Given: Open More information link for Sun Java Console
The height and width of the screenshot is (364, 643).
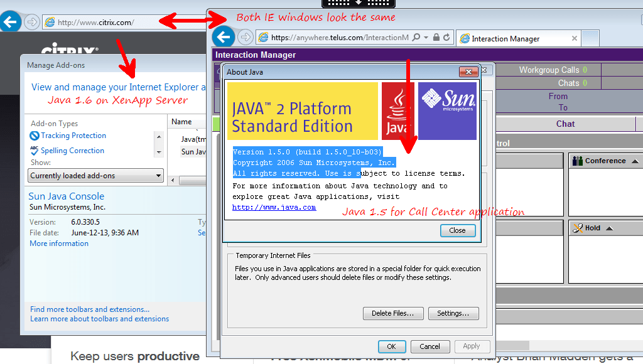Looking at the screenshot, I should [x=59, y=244].
